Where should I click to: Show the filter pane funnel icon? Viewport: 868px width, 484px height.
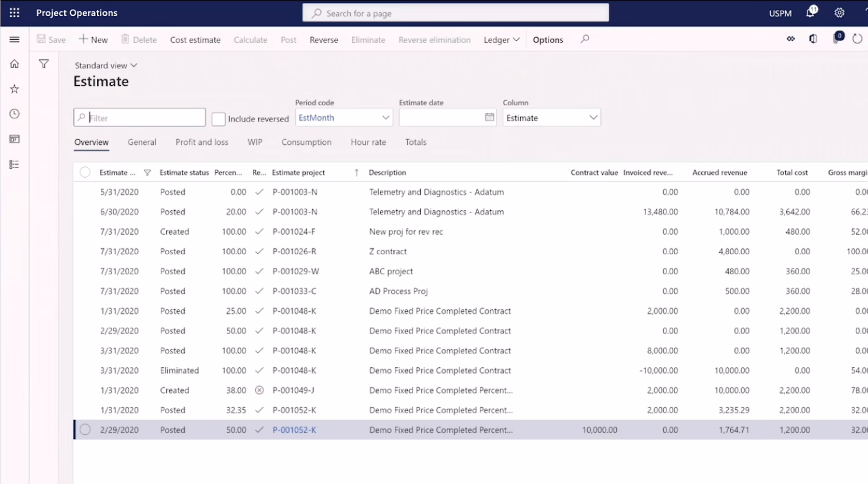tap(44, 64)
